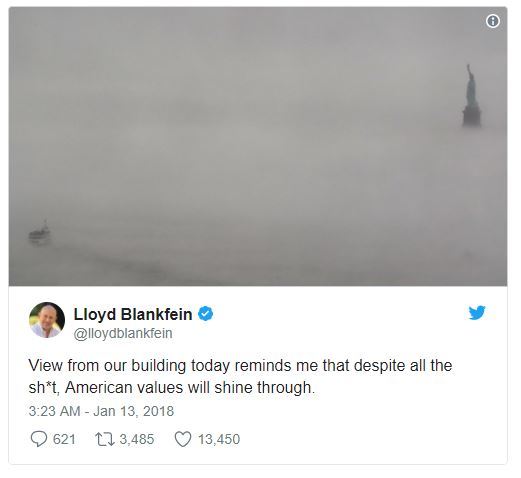Open the foggy harbor photo at center

258,146
